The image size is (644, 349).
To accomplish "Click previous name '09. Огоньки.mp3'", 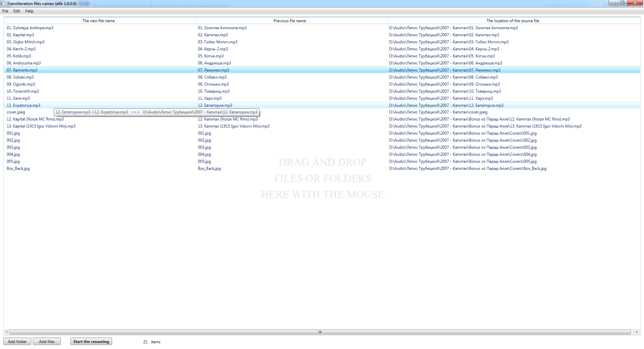I will coord(213,84).
